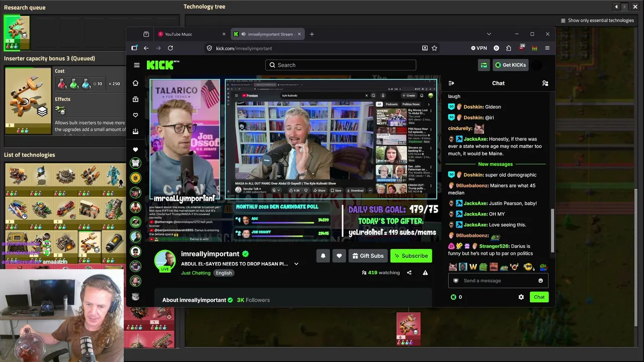Click the page actions icon in the address bar
This screenshot has height=362, width=644.
pos(425,48)
